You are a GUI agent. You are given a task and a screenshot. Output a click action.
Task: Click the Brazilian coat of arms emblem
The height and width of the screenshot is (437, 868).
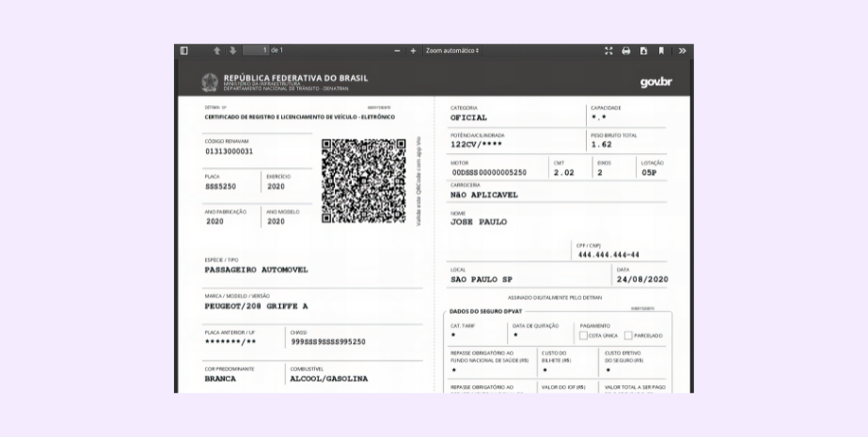click(210, 83)
